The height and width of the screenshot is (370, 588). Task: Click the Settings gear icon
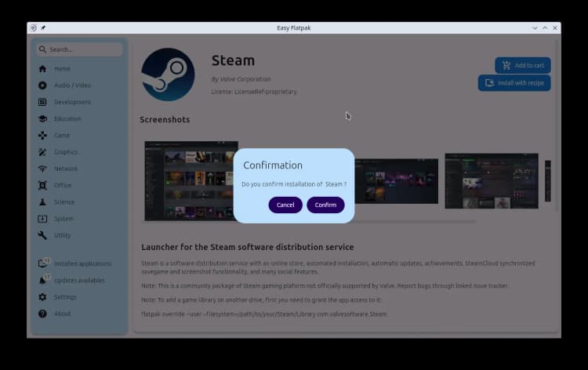pos(42,297)
